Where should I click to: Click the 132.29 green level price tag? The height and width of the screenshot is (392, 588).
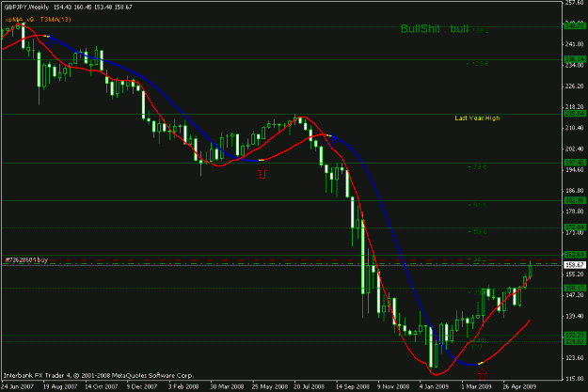coord(575,335)
